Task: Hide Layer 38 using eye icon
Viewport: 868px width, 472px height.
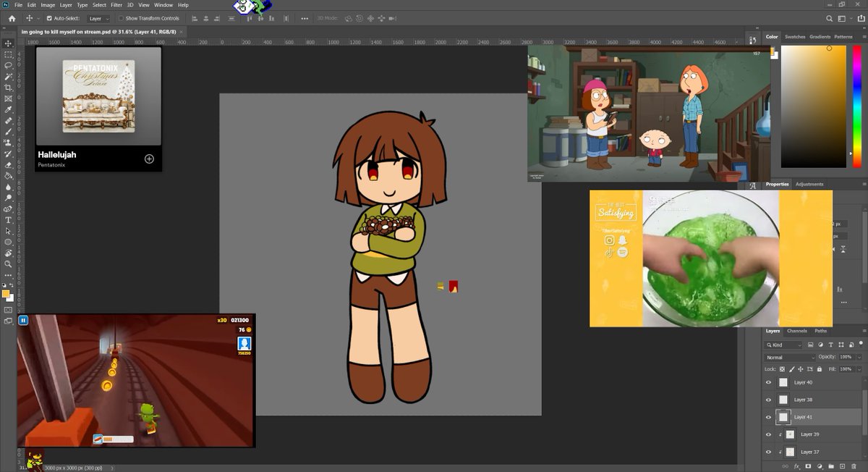Action: pos(769,400)
